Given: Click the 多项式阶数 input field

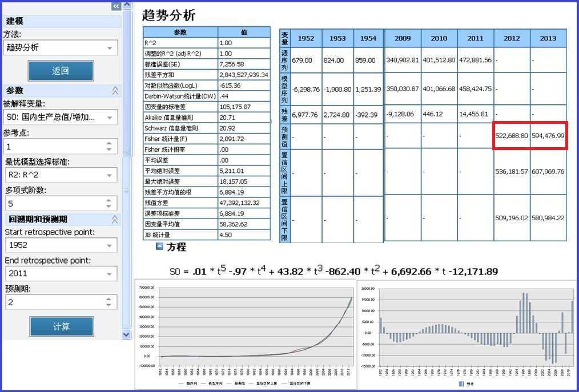Looking at the screenshot, I should [x=61, y=203].
